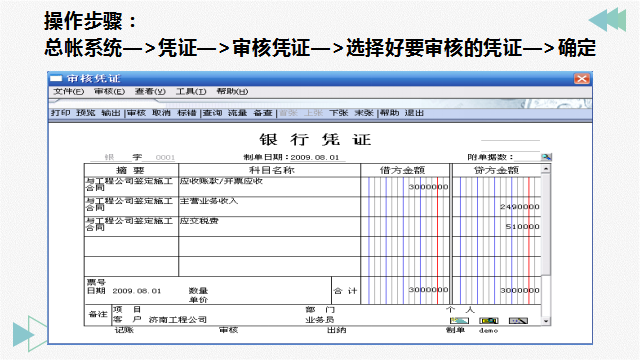Open the 文件(F) menu
Viewport: 640px width, 360px height.
69,91
